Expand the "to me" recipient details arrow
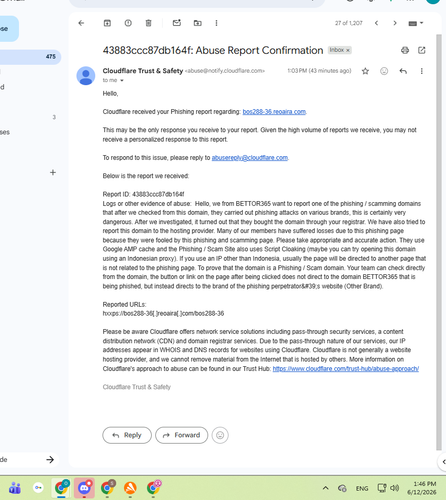Screen dimensions: 446x500 pyautogui.click(x=122, y=80)
